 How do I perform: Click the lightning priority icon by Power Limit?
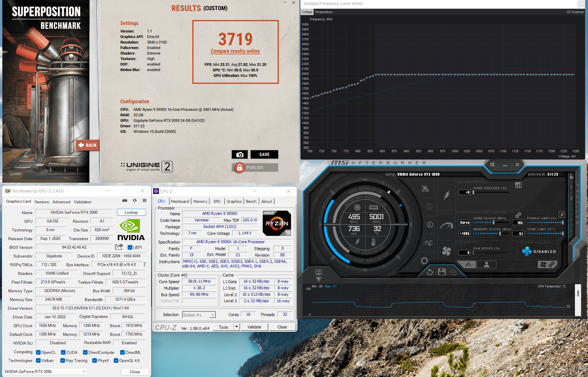pyautogui.click(x=562, y=215)
